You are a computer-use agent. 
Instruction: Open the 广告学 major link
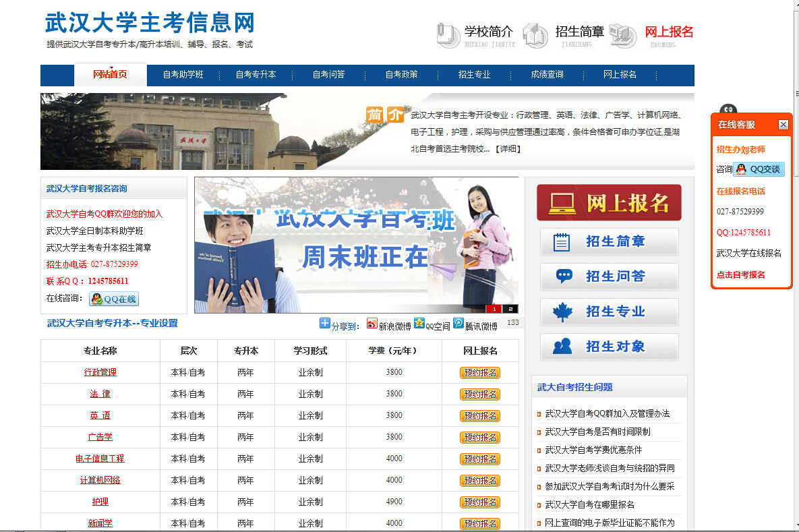tap(100, 437)
